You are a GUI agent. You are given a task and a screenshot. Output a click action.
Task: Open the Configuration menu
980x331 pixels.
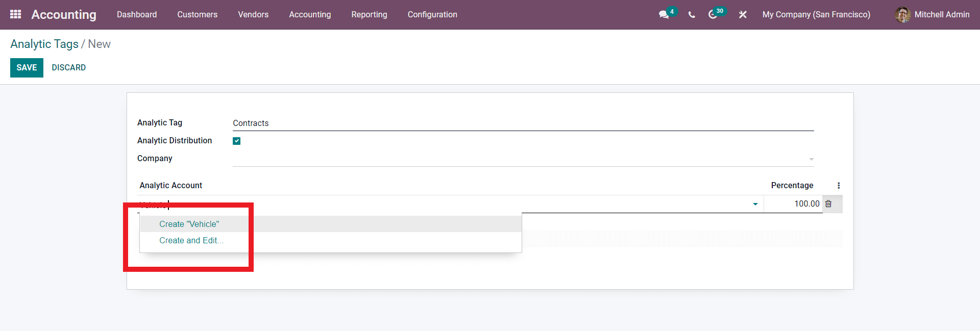(432, 15)
